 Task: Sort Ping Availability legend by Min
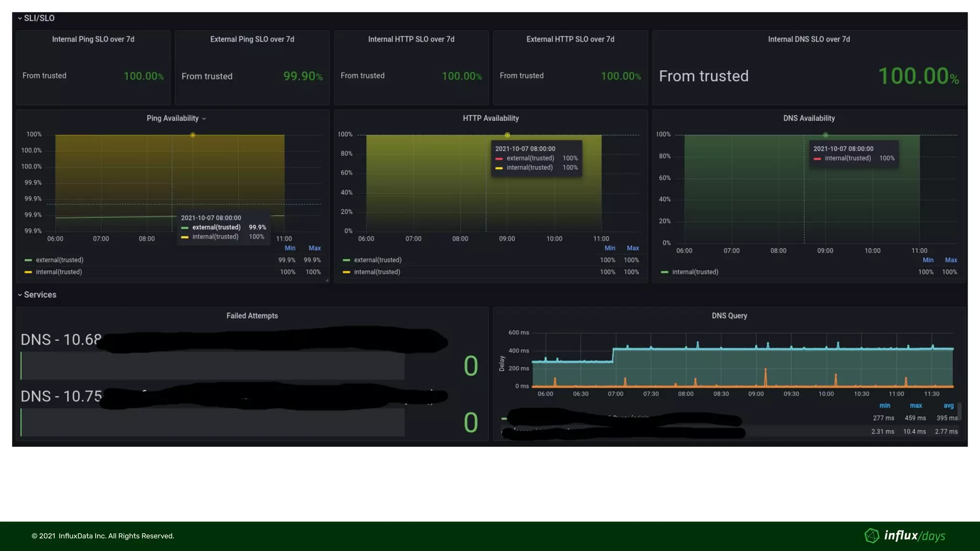click(x=290, y=248)
